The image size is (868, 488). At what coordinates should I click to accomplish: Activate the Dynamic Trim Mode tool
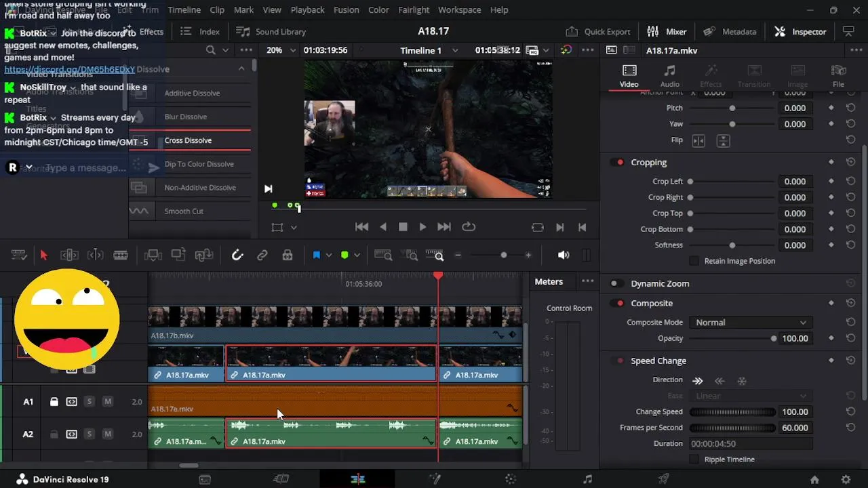tap(95, 256)
